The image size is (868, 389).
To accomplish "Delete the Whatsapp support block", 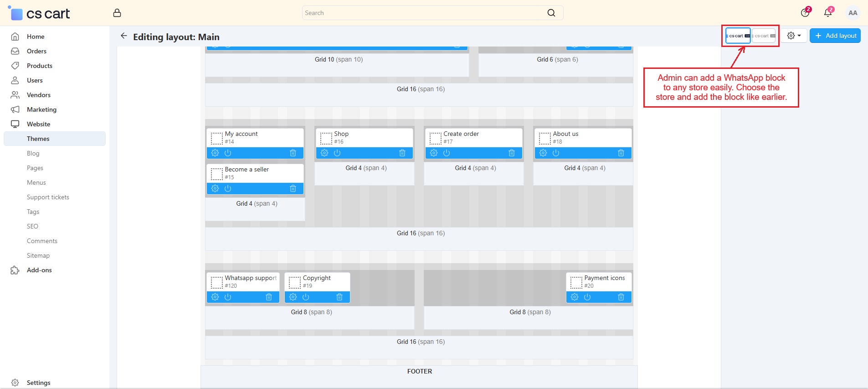I will click(x=269, y=297).
